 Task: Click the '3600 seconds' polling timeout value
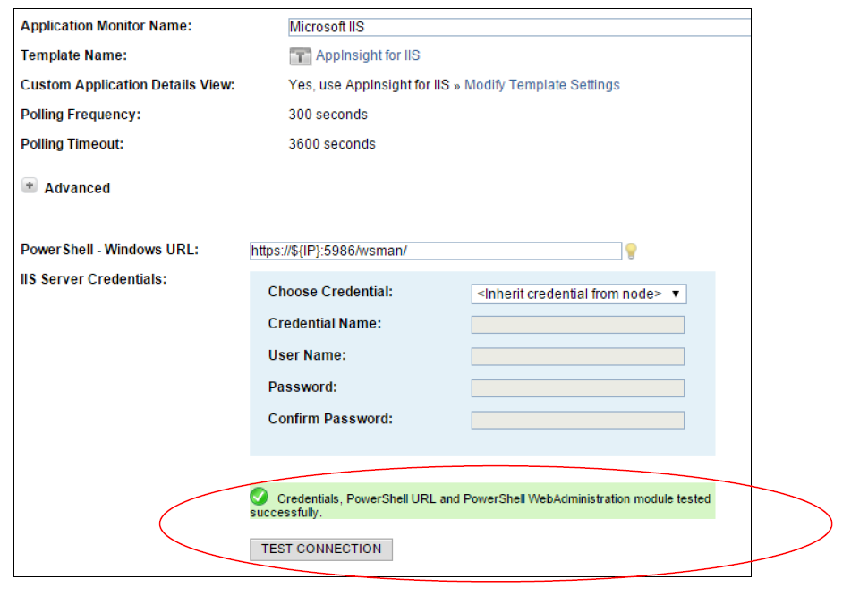click(332, 144)
